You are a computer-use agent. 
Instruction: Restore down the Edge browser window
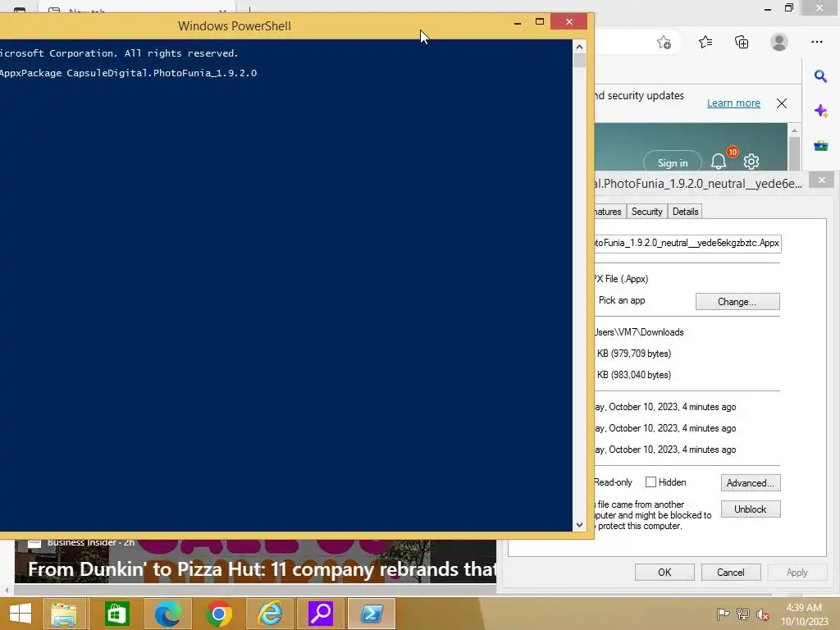tap(789, 7)
